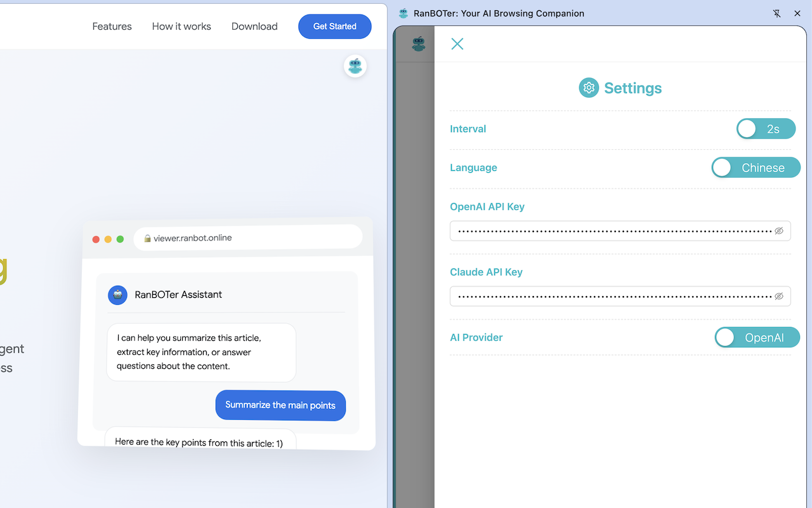Click the Get Started button
Viewport: 812px width, 508px height.
335,26
